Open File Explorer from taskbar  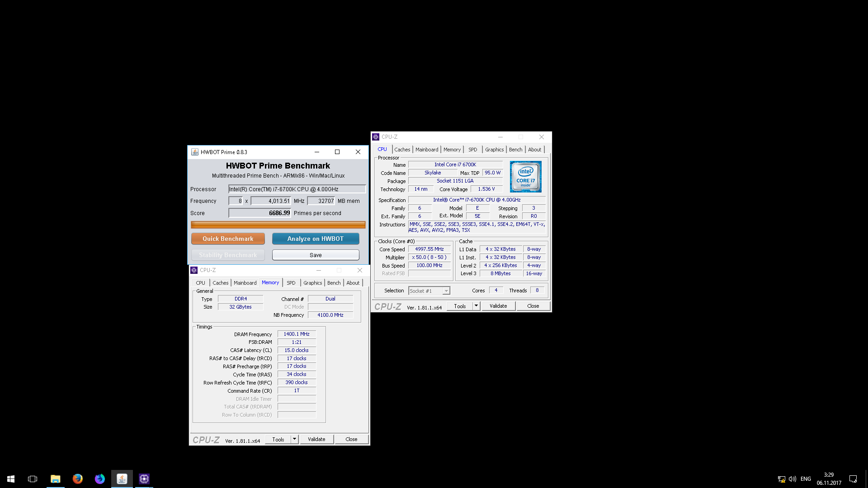[55, 479]
